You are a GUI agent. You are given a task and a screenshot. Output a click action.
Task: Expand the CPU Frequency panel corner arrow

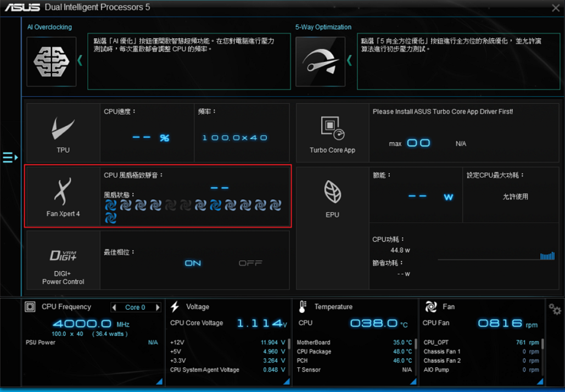pos(159,381)
